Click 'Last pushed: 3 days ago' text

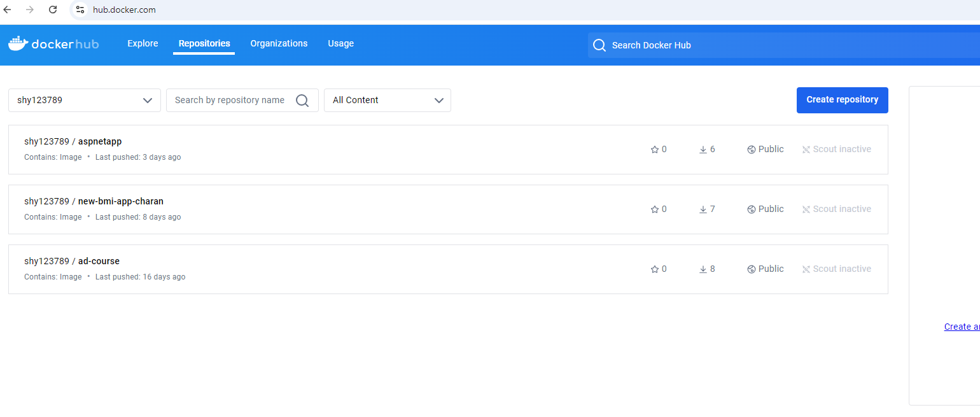138,157
